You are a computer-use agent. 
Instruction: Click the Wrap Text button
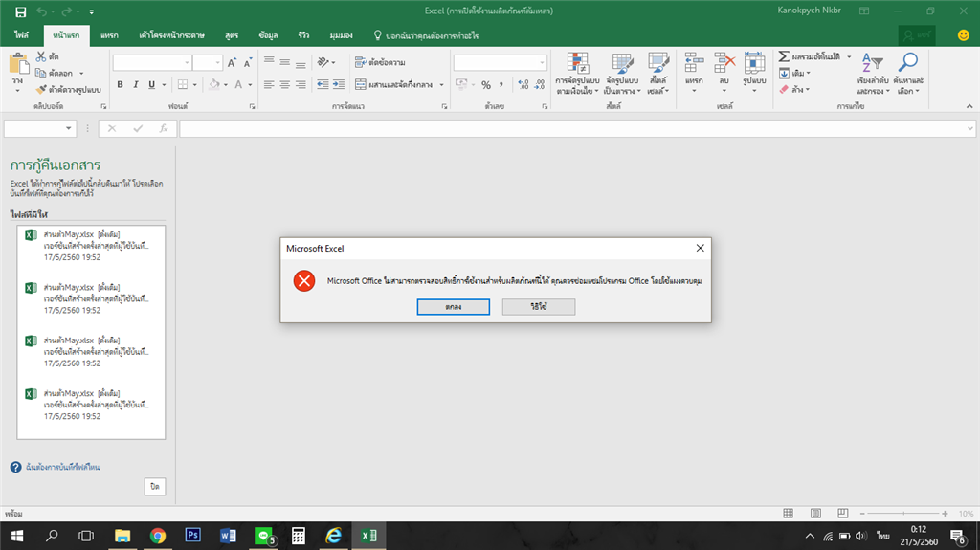(x=380, y=62)
